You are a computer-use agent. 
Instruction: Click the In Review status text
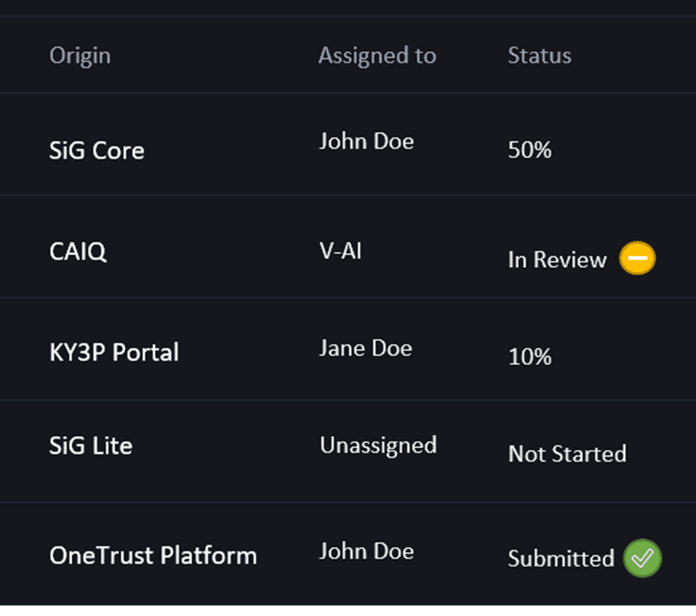click(x=557, y=260)
